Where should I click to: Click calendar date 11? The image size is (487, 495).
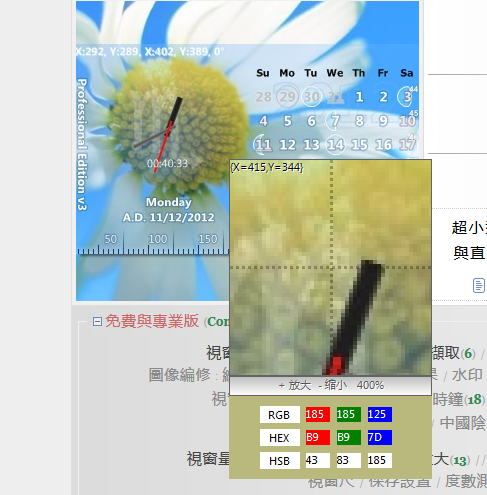pyautogui.click(x=263, y=145)
